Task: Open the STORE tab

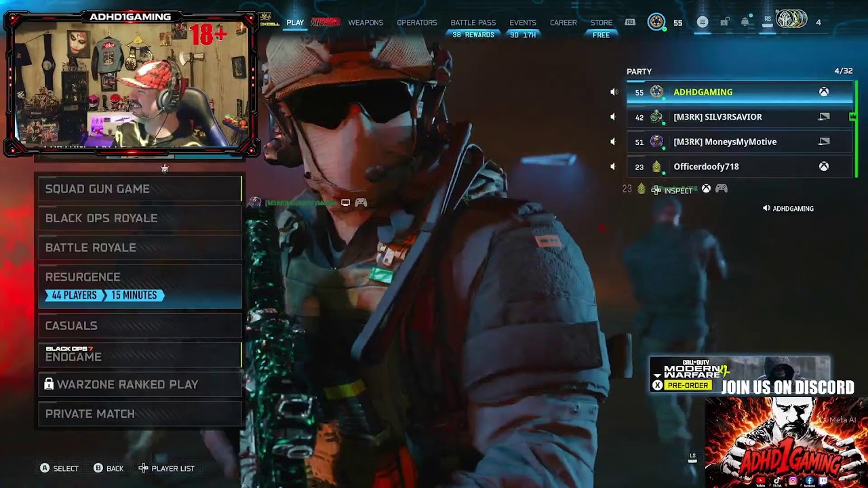Action: point(601,22)
